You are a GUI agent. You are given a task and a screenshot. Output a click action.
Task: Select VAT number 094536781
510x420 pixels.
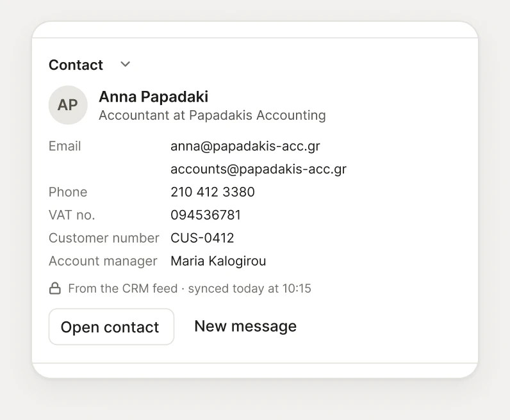tap(206, 215)
